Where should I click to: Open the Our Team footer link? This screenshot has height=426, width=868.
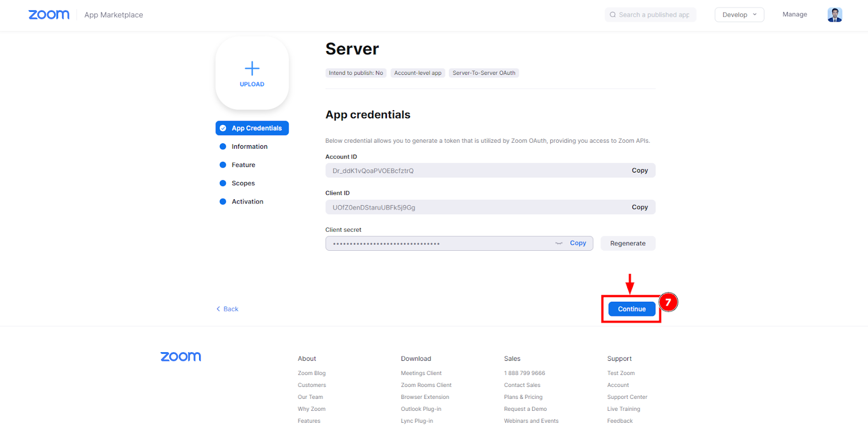click(x=310, y=397)
